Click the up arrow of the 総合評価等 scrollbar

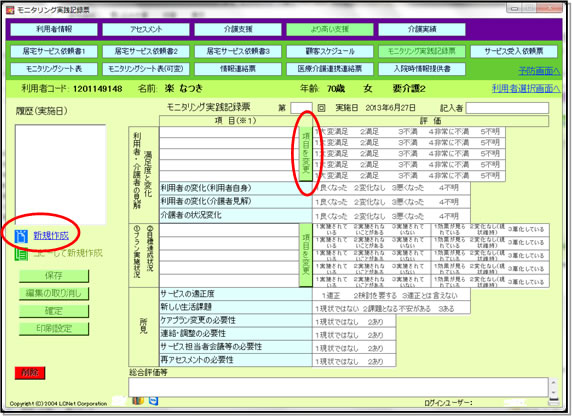pyautogui.click(x=554, y=382)
